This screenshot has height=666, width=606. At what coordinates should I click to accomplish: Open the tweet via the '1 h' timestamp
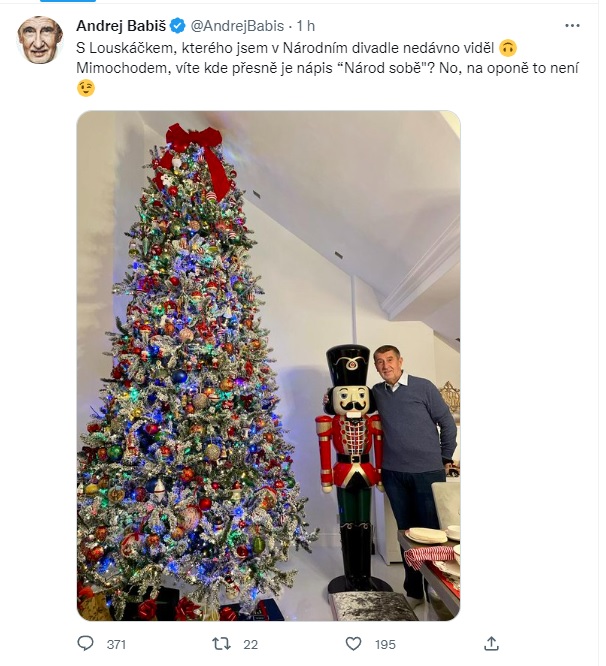pyautogui.click(x=306, y=26)
